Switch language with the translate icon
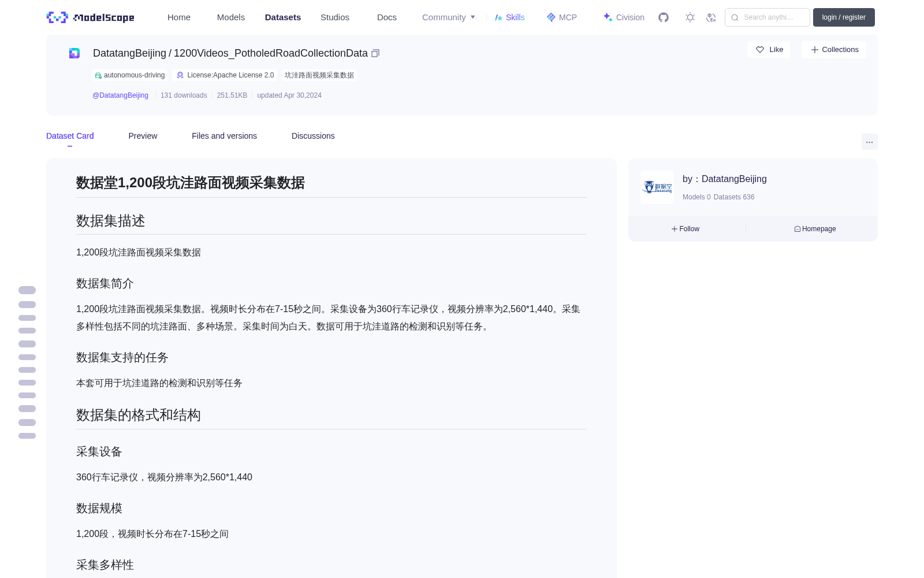Viewport: 924px width, 578px height. (711, 17)
